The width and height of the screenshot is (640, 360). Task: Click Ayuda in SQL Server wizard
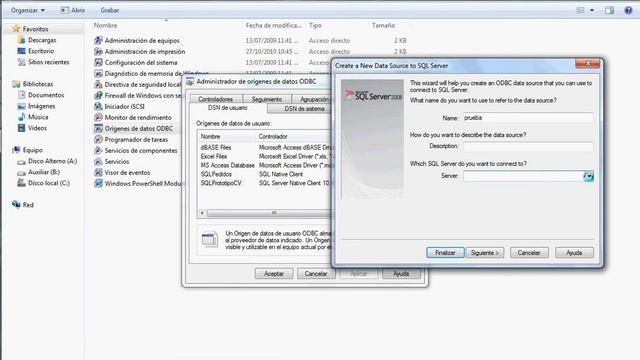click(574, 253)
